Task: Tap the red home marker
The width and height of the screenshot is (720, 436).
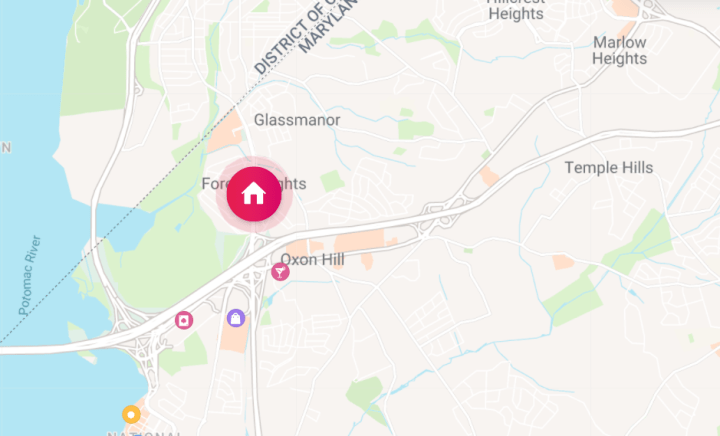Action: tap(254, 194)
